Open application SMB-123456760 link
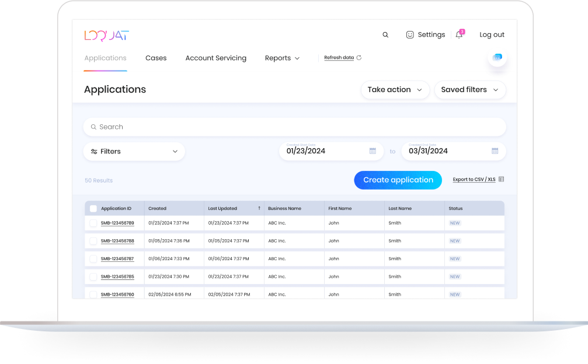 pos(117,295)
